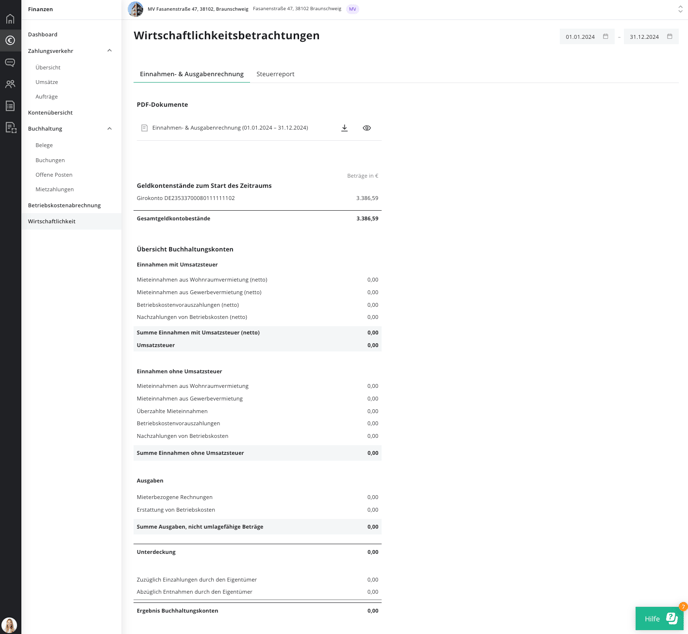Open calendar for end date 31.12.2024
The image size is (688, 634).
pos(670,37)
